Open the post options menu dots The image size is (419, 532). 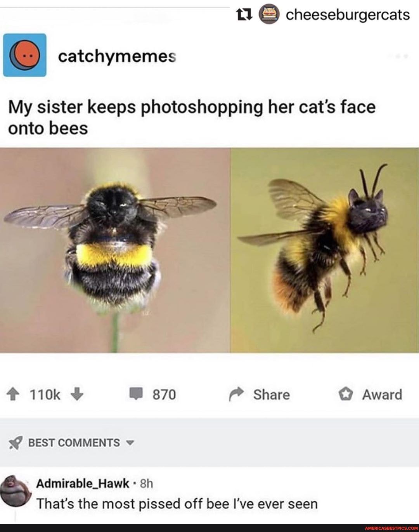(401, 57)
